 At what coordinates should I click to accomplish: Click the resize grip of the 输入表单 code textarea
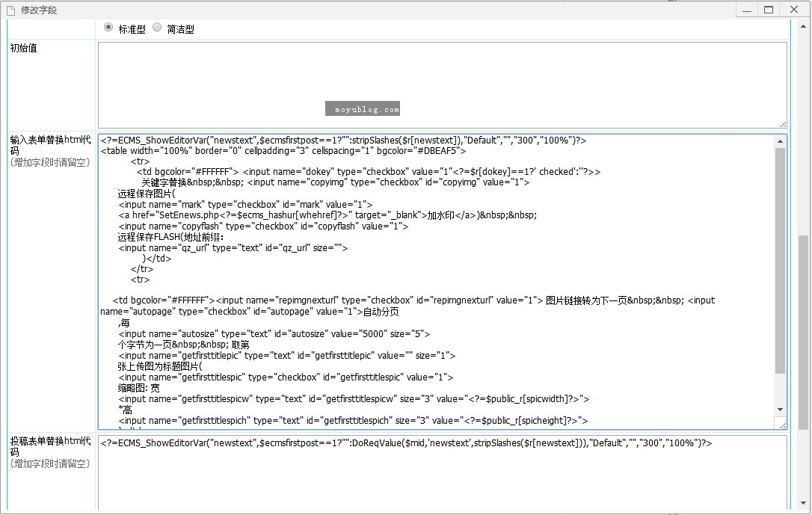pos(782,425)
